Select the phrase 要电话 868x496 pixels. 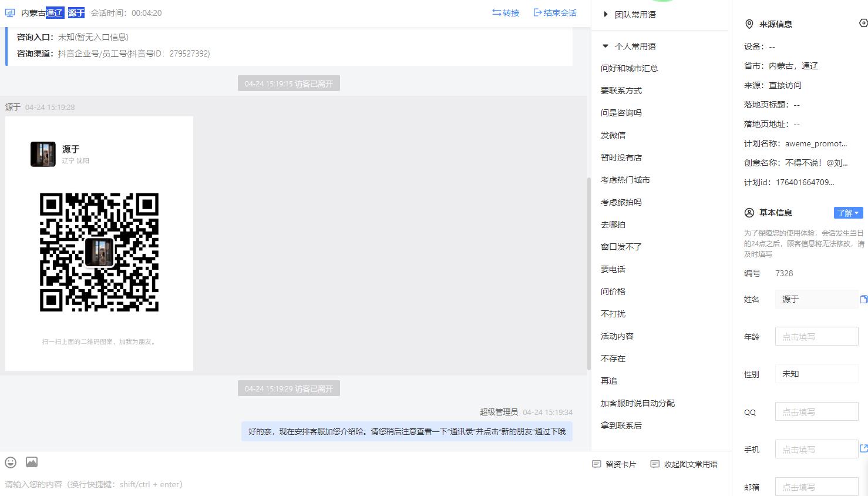pyautogui.click(x=613, y=269)
